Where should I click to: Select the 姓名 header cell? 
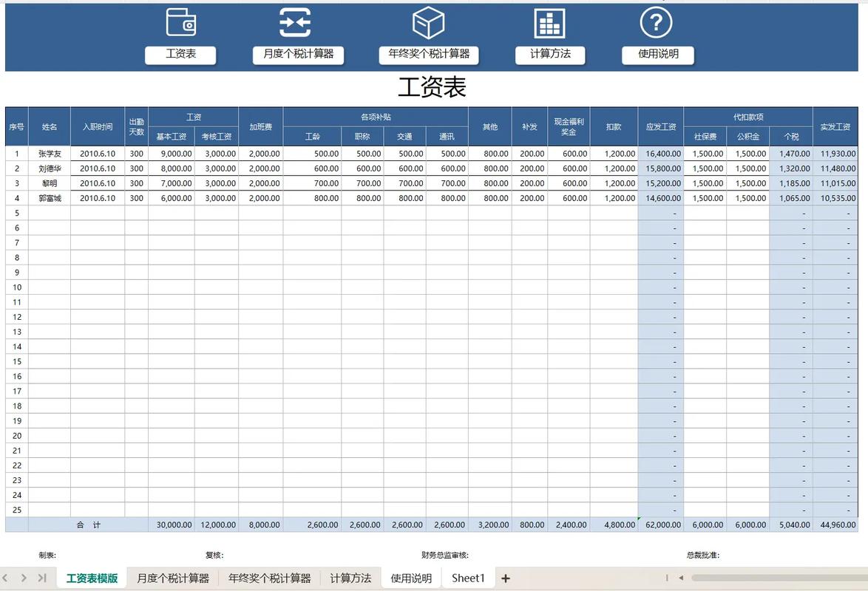pos(50,127)
